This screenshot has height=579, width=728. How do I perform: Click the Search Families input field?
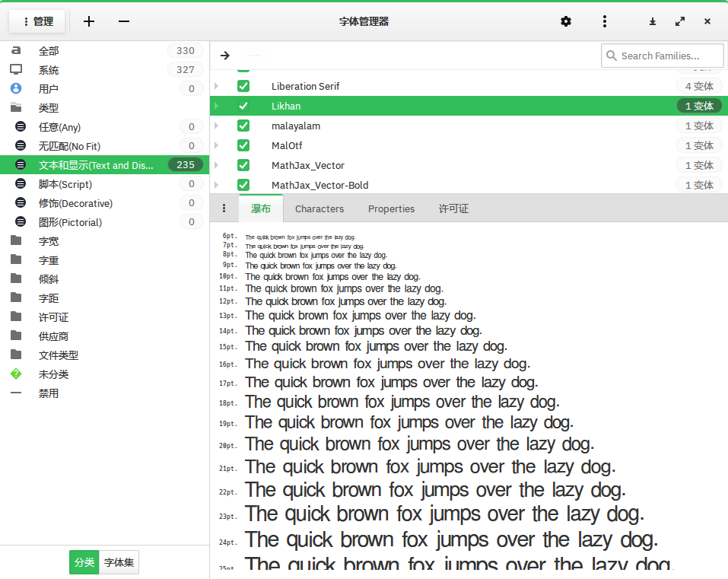click(x=662, y=56)
